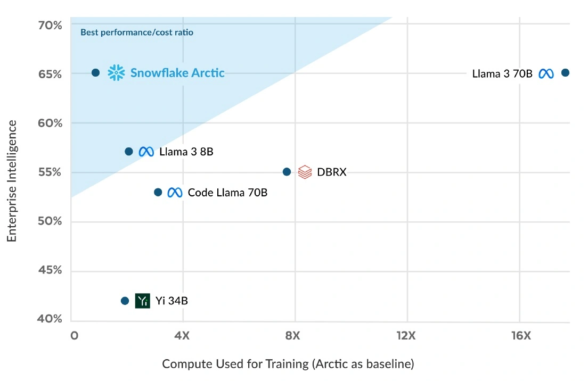Image resolution: width=588 pixels, height=381 pixels.
Task: Click the Snowflake Arctic text label
Action: (177, 73)
